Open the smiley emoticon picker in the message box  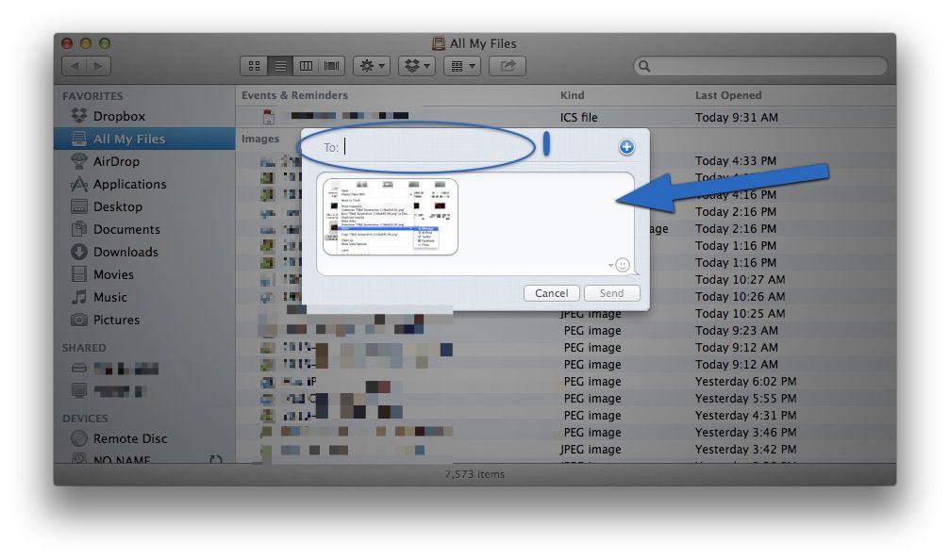(x=624, y=267)
